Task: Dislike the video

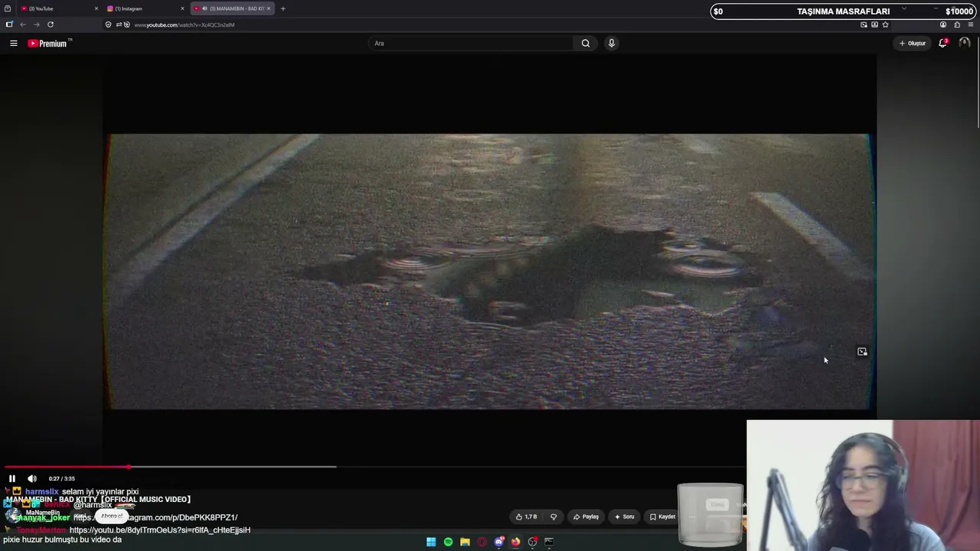Action: tap(554, 517)
